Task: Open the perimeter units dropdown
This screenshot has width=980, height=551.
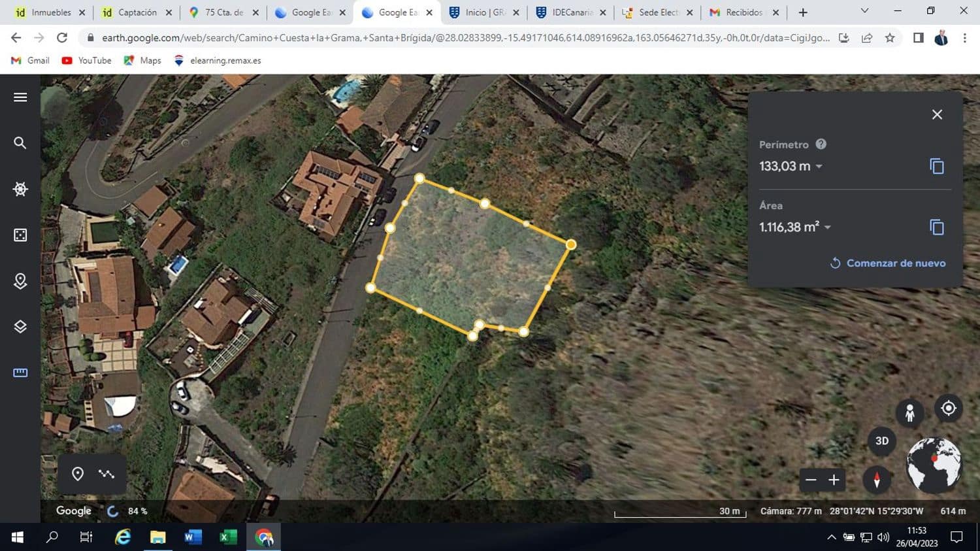Action: tap(820, 166)
